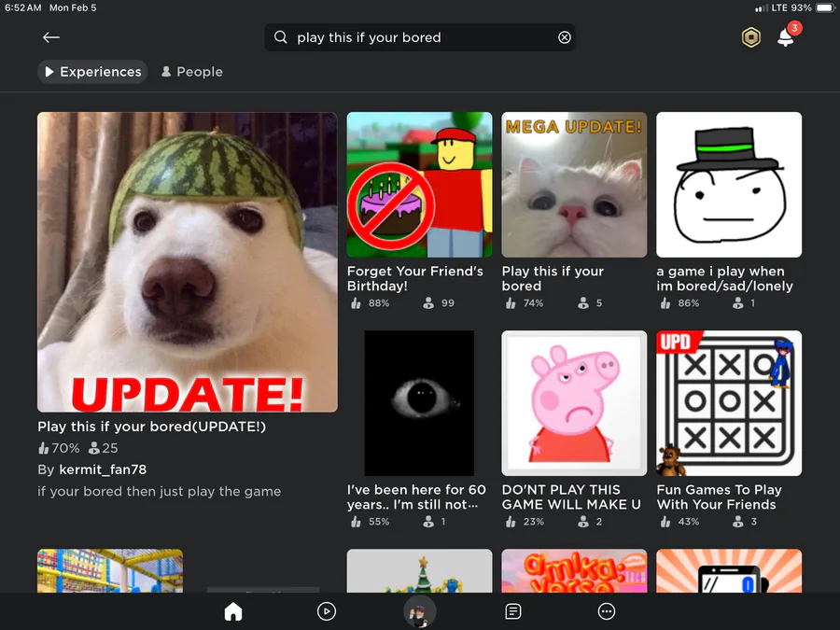Open creator kermit_fan78 profile

(x=103, y=469)
